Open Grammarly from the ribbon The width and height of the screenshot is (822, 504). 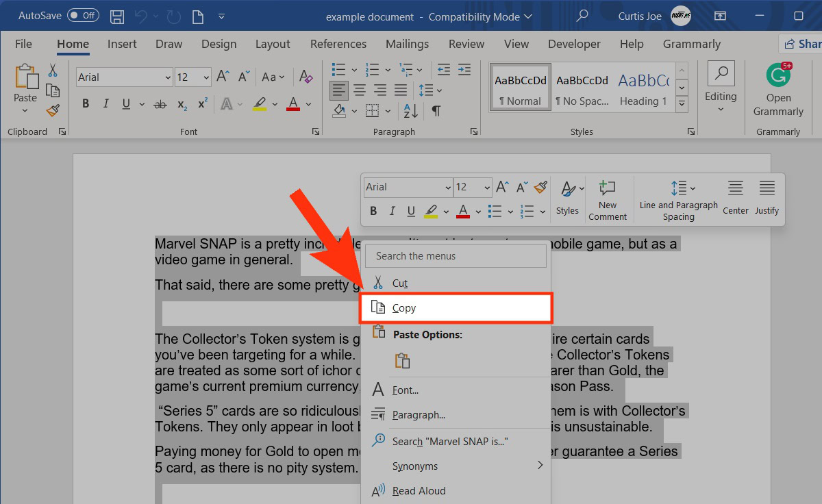[x=778, y=90]
